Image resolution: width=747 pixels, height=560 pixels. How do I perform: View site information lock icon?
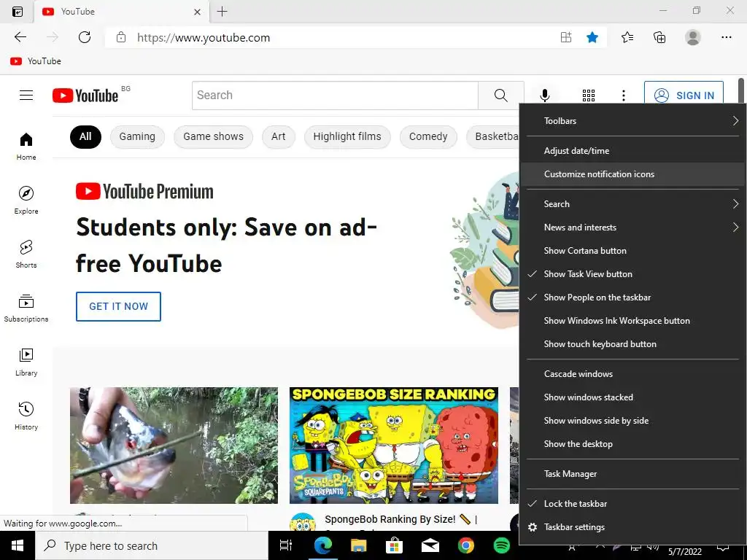[x=121, y=37]
